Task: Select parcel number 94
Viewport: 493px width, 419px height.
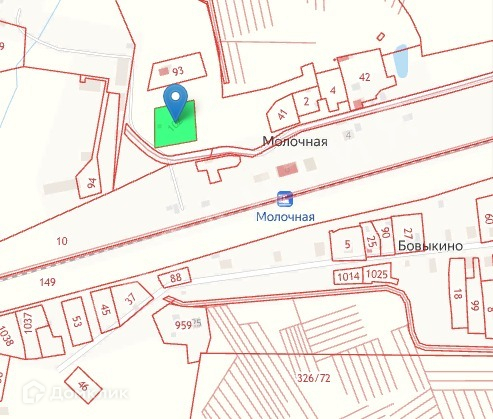Action: coord(91,183)
